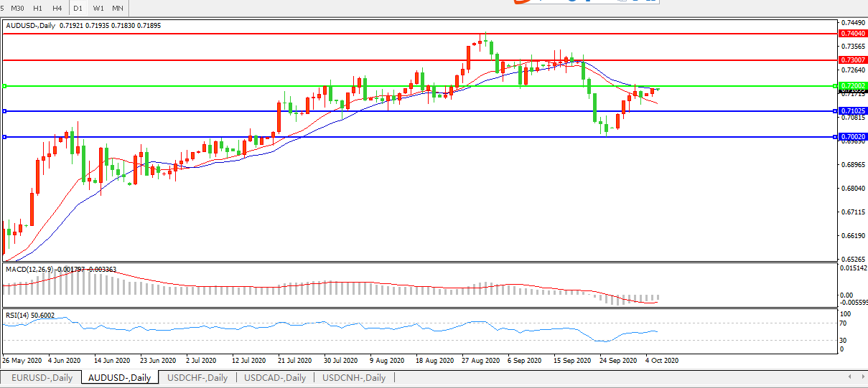Click the D1 daily timeframe button
Screen dimensions: 868x388
point(78,8)
